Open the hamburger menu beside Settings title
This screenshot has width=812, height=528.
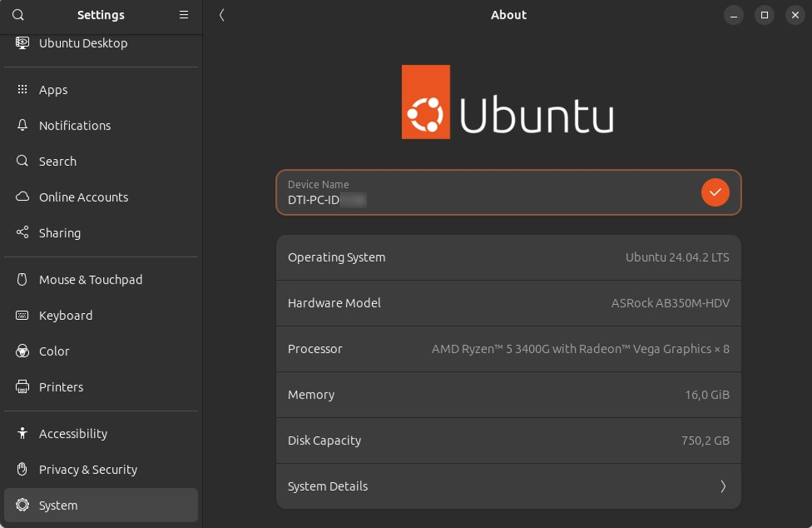click(184, 15)
